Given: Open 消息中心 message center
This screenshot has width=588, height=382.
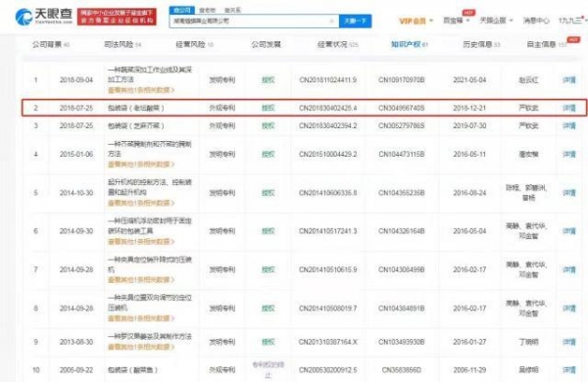Looking at the screenshot, I should click(536, 21).
